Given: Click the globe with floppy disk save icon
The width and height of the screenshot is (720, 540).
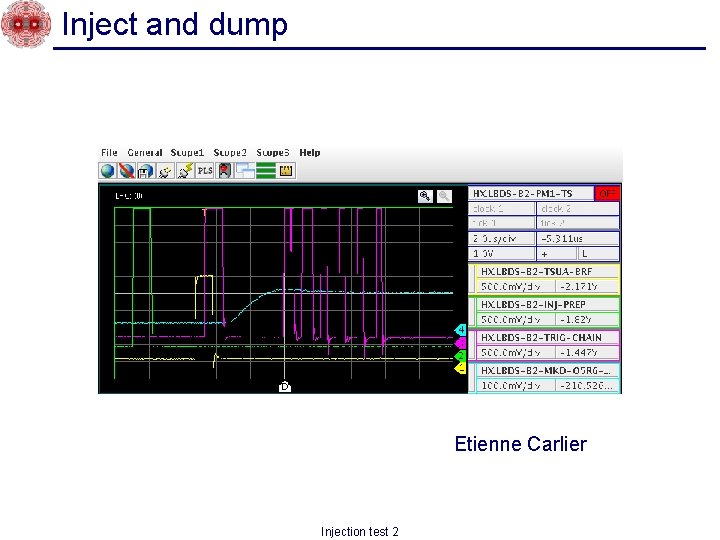Looking at the screenshot, I should click(x=146, y=171).
